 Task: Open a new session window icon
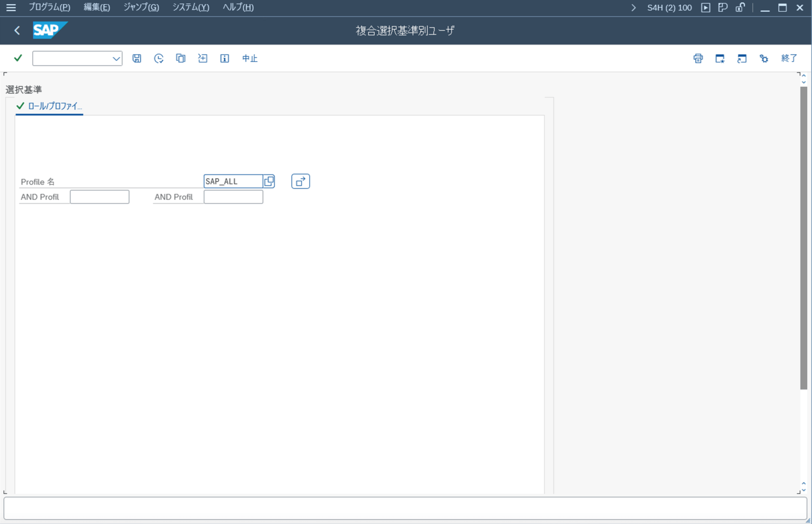tap(742, 58)
